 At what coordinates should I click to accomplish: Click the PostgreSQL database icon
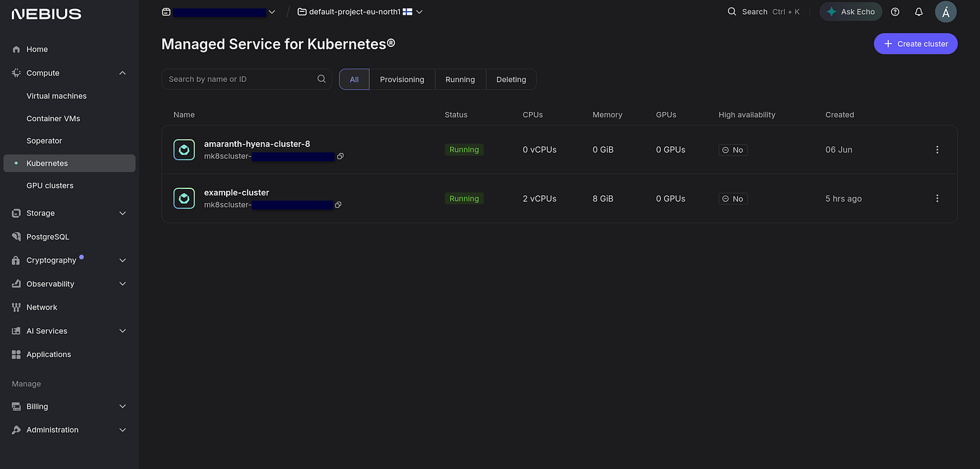point(16,237)
